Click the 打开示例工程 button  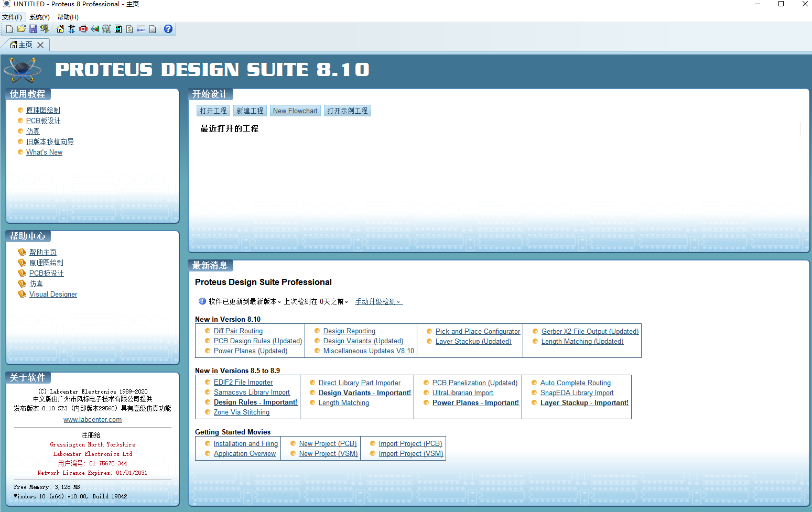point(348,111)
